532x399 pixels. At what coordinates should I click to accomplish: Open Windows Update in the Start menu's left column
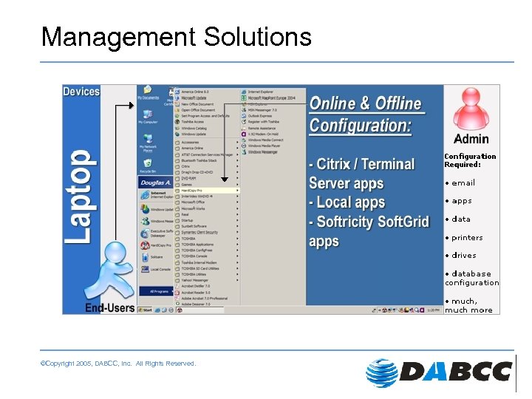click(157, 209)
